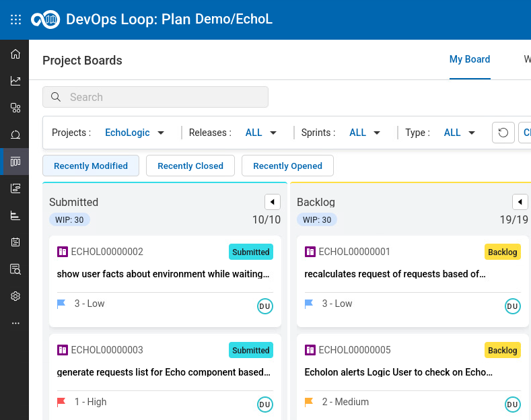Go to Home from the sidebar
This screenshot has width=531, height=420.
point(15,54)
